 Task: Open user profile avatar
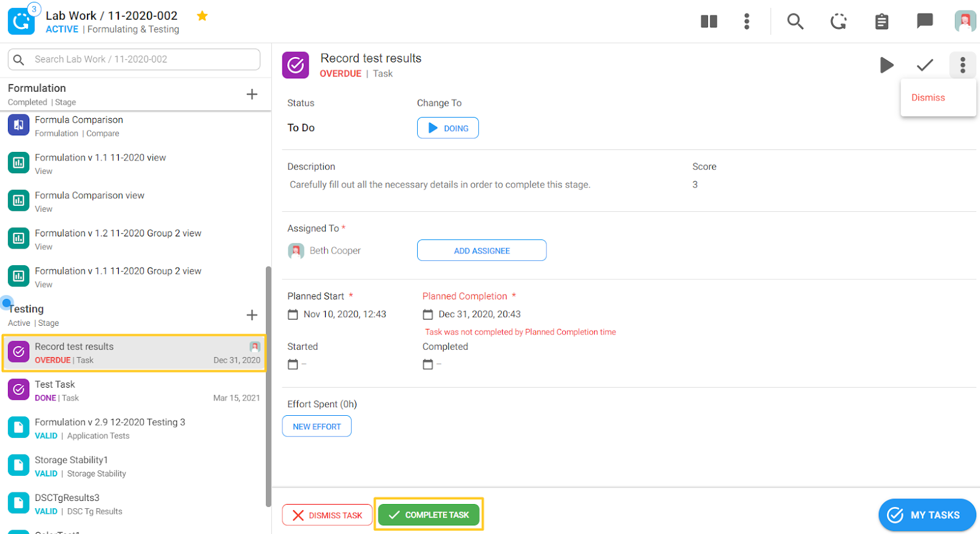click(965, 21)
